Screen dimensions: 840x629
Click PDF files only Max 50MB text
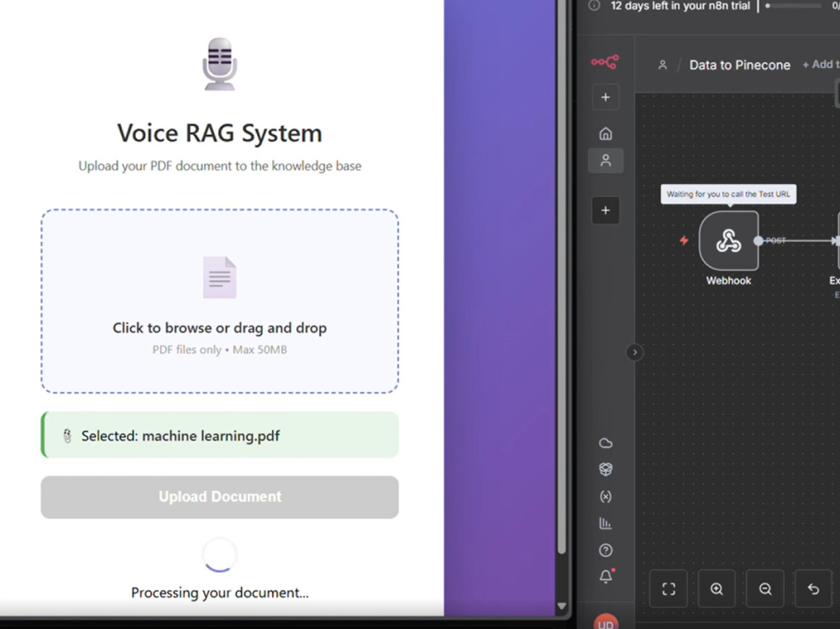coord(219,350)
